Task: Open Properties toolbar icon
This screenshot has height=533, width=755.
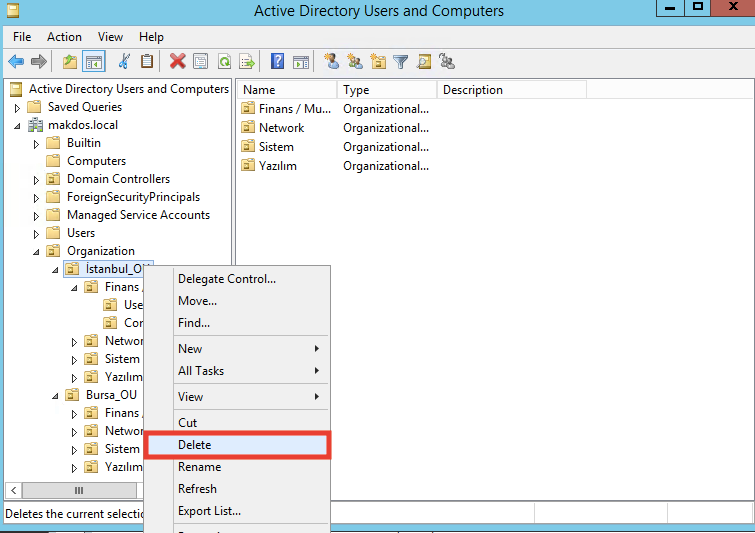Action: [x=201, y=62]
